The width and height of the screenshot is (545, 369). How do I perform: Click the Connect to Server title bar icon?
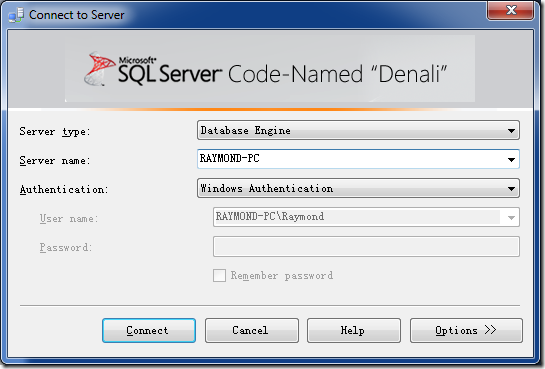pos(16,15)
